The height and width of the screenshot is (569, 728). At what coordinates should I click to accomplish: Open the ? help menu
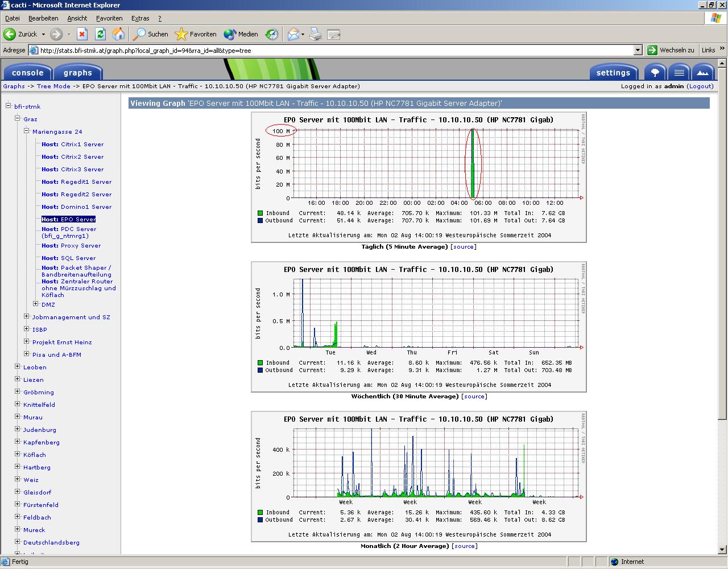tap(160, 18)
